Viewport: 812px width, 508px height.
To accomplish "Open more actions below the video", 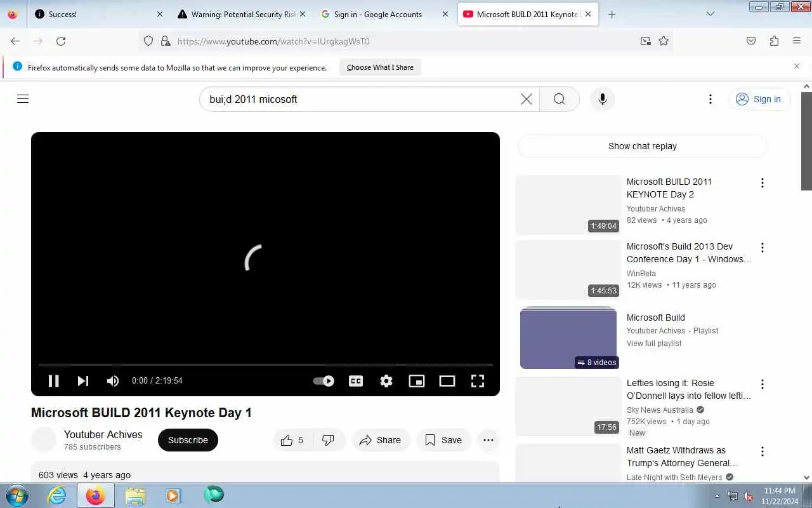I will pyautogui.click(x=488, y=440).
